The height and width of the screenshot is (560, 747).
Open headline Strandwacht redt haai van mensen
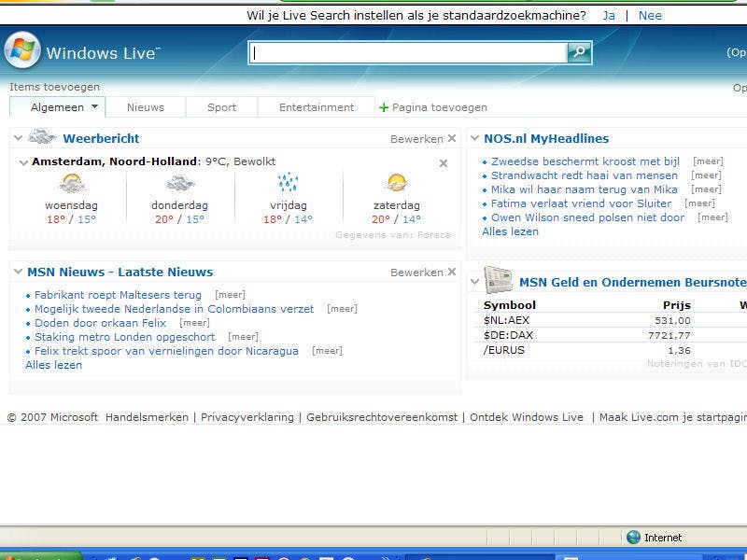pyautogui.click(x=585, y=175)
